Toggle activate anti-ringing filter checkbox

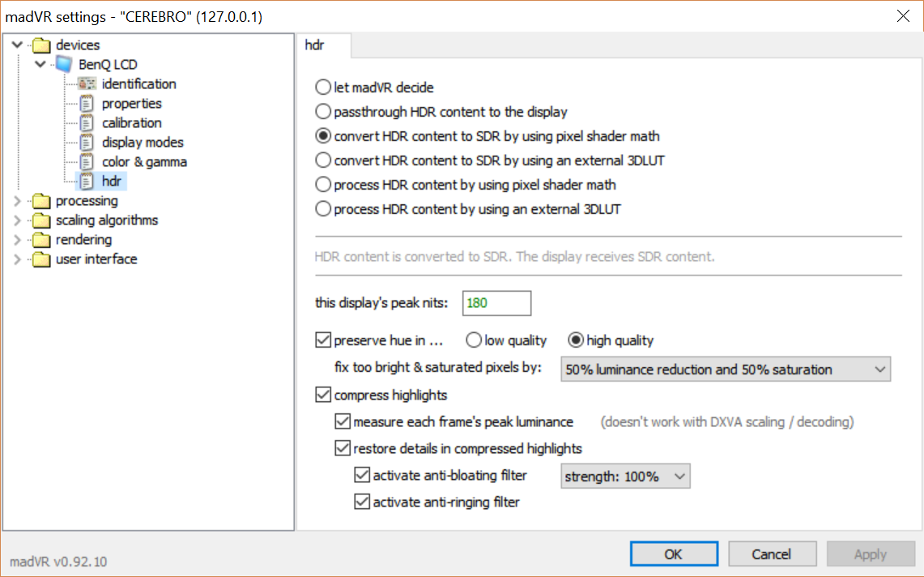pyautogui.click(x=362, y=502)
